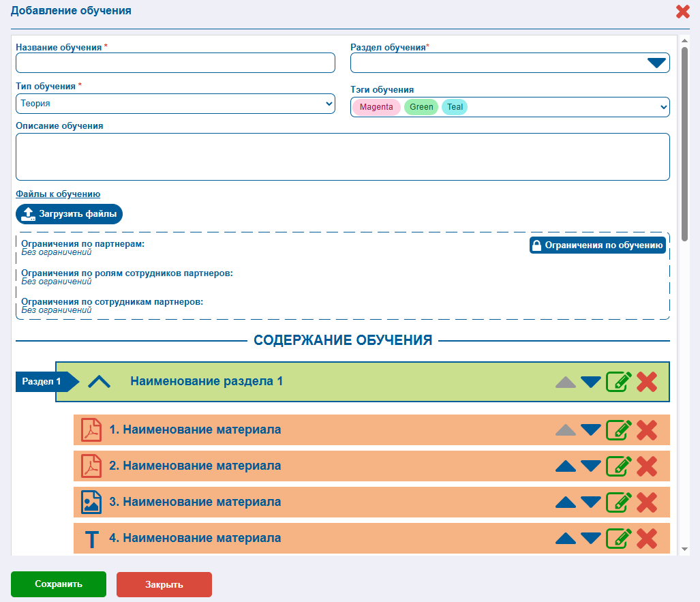
Task: Edit material '2. Наименование материала'
Action: pos(619,466)
